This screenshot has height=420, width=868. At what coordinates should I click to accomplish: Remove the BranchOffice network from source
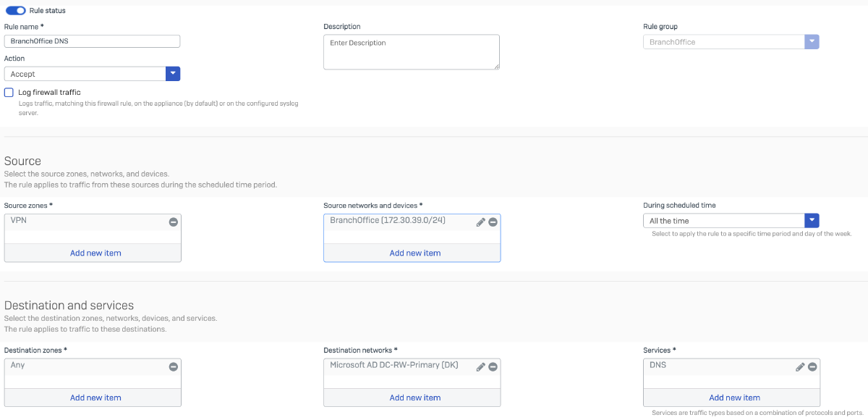[493, 222]
